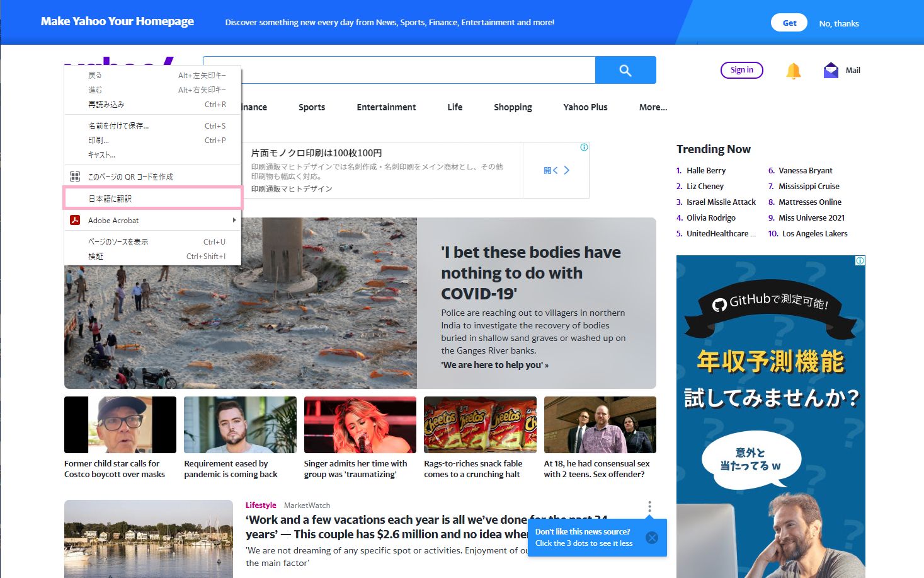Viewport: 924px width, 578px height.
Task: Select 戻る (Back) in context menu
Action: click(x=153, y=75)
